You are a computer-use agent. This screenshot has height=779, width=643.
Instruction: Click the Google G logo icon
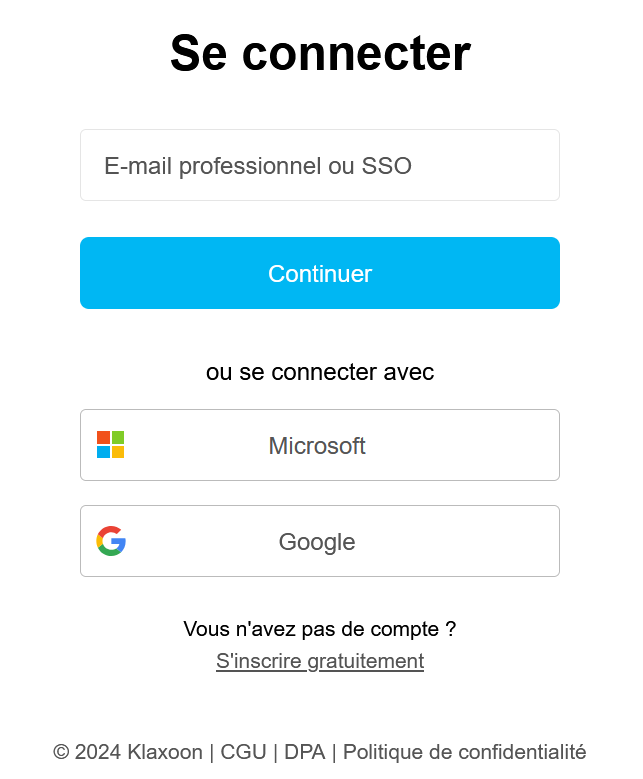tap(111, 541)
